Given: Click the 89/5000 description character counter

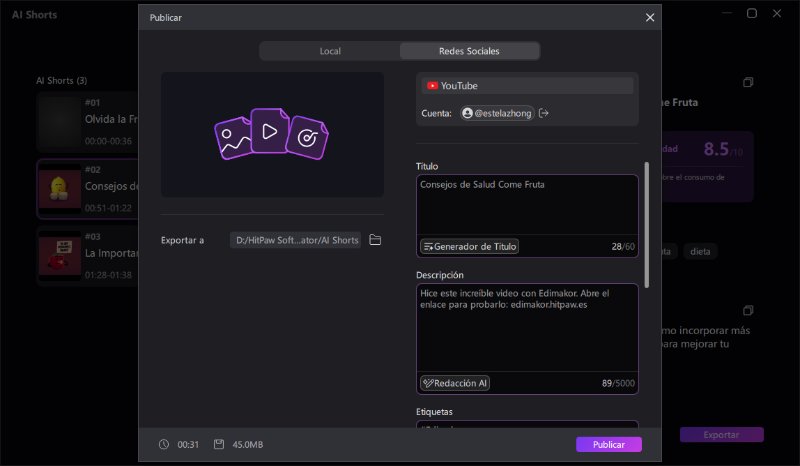Looking at the screenshot, I should (618, 383).
